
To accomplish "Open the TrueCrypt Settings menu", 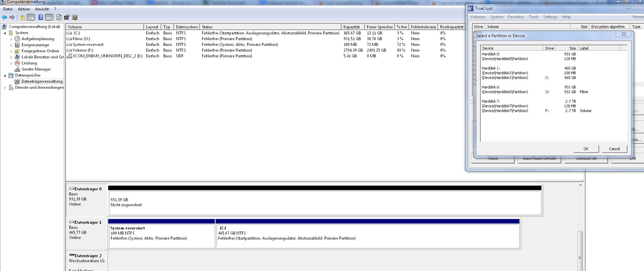I will click(550, 17).
